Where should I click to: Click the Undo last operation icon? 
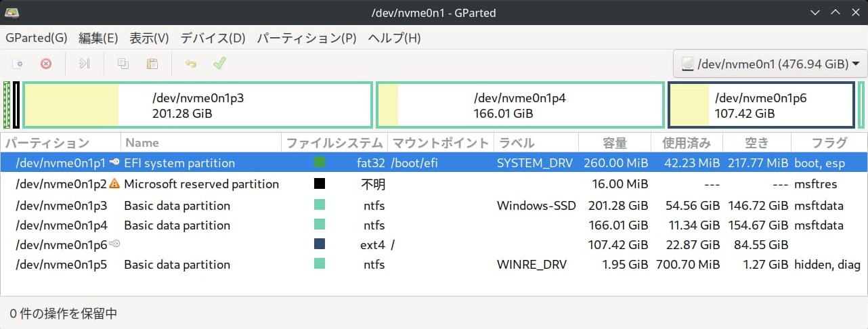coord(191,64)
